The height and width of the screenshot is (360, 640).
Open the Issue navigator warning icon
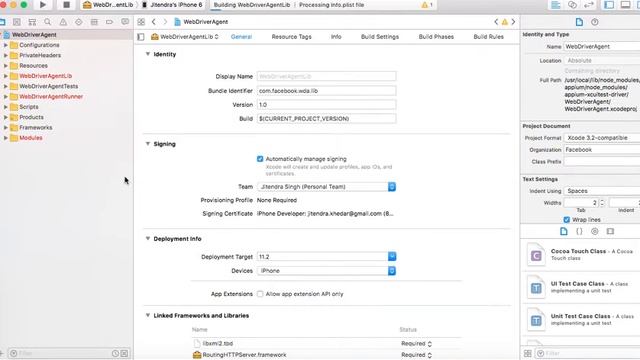click(63, 22)
